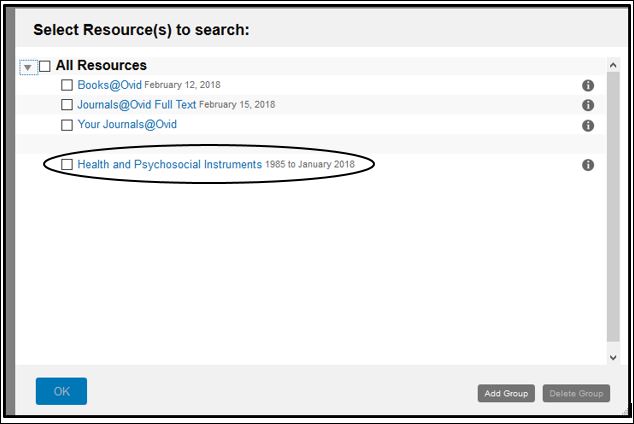
Task: Open info icon for Books@Ovid
Action: (x=588, y=85)
